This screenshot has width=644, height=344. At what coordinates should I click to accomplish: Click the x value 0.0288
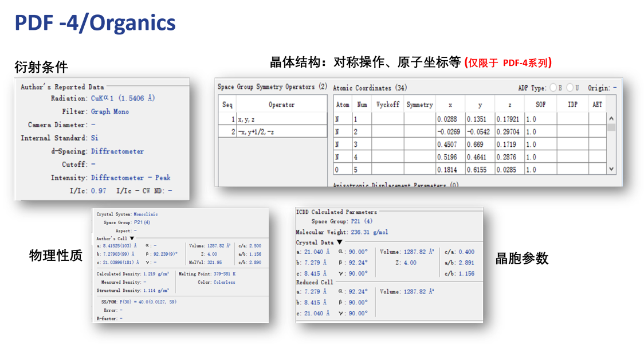[x=447, y=119]
